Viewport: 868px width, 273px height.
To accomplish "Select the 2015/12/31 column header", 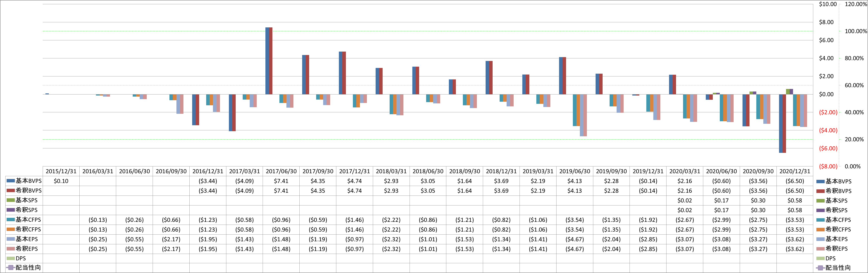I will [61, 171].
